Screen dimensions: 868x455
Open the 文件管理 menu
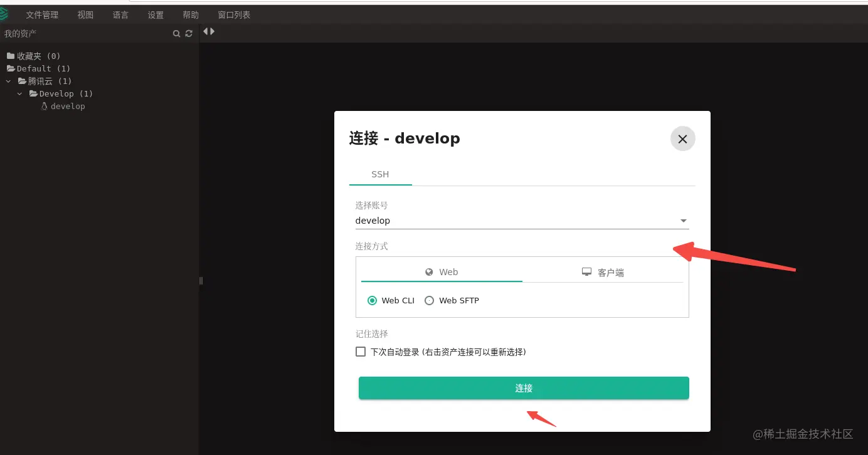42,15
